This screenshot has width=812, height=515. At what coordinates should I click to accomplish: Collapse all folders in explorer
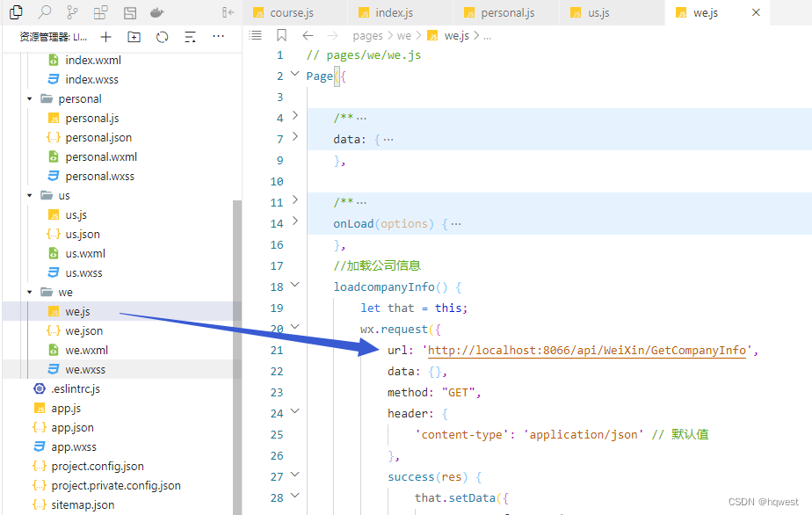pyautogui.click(x=190, y=37)
